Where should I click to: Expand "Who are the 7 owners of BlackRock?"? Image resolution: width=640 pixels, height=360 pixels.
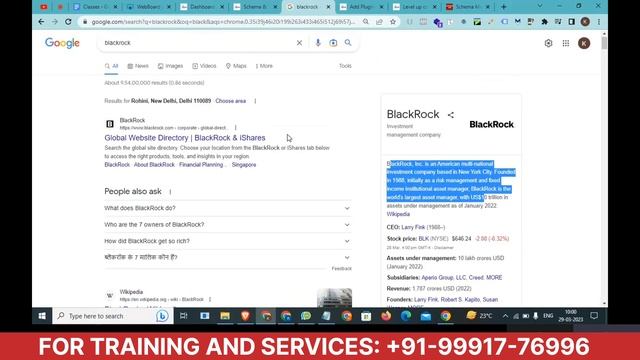tap(228, 224)
